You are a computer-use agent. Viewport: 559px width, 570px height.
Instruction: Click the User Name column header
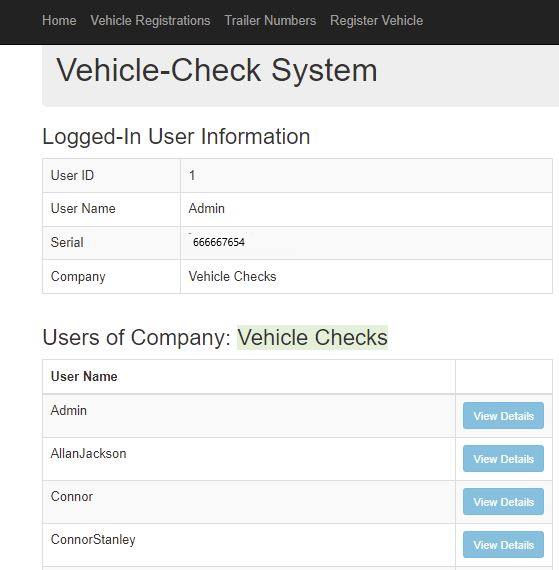pos(84,376)
